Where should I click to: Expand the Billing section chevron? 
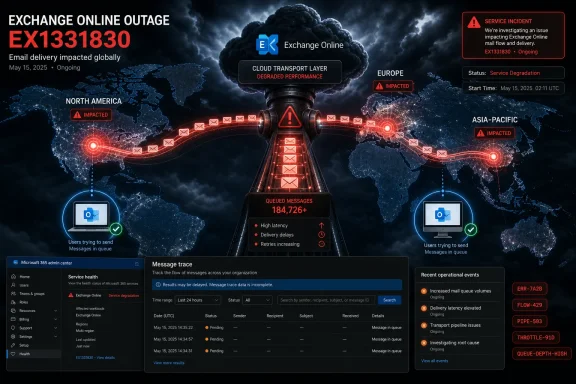55,319
